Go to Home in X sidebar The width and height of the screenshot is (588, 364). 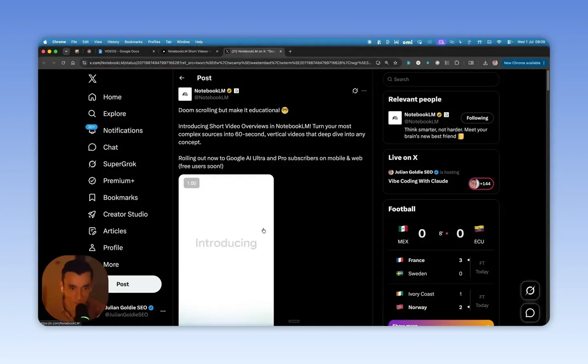pos(105,97)
